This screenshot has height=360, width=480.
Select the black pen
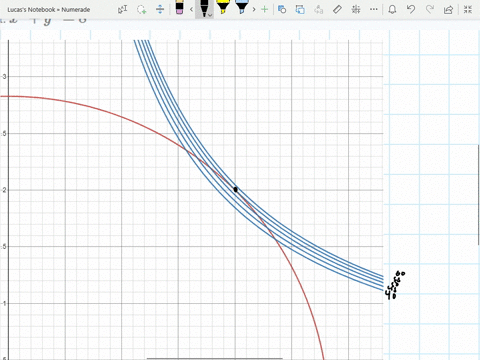click(x=203, y=8)
